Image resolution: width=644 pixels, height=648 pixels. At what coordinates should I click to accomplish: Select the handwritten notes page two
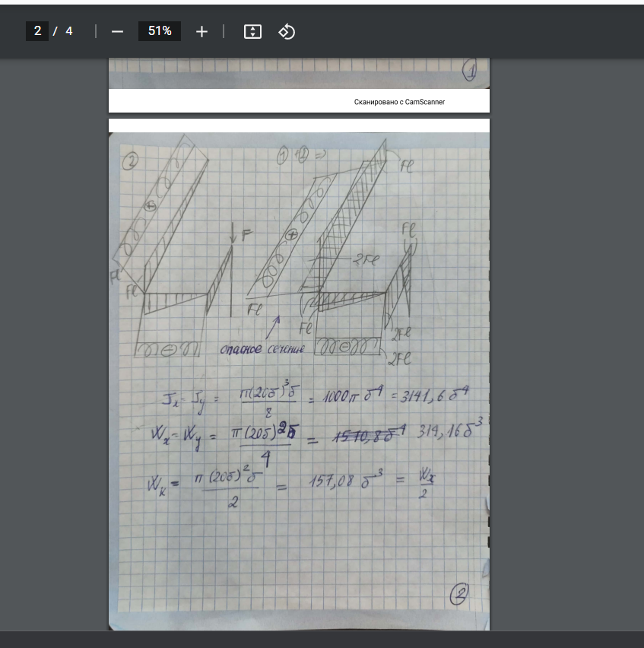click(299, 374)
